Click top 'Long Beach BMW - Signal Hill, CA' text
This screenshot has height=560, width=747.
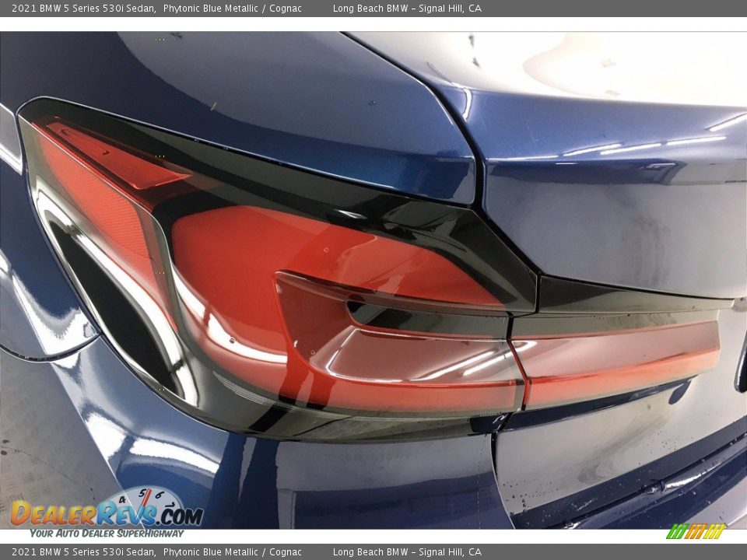[x=407, y=9]
